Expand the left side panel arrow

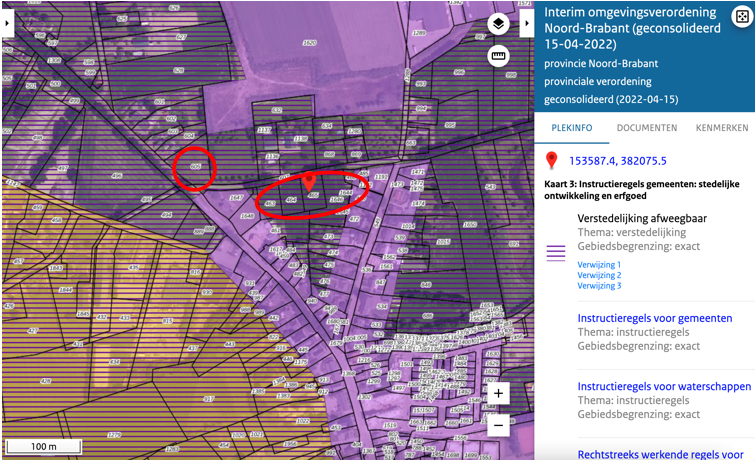(7, 23)
